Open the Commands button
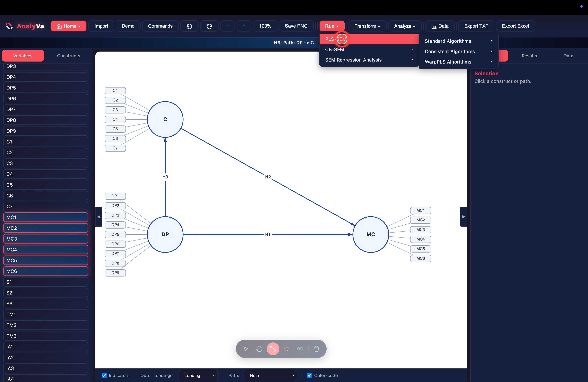Screen dimensions: 588x382 click(x=160, y=26)
